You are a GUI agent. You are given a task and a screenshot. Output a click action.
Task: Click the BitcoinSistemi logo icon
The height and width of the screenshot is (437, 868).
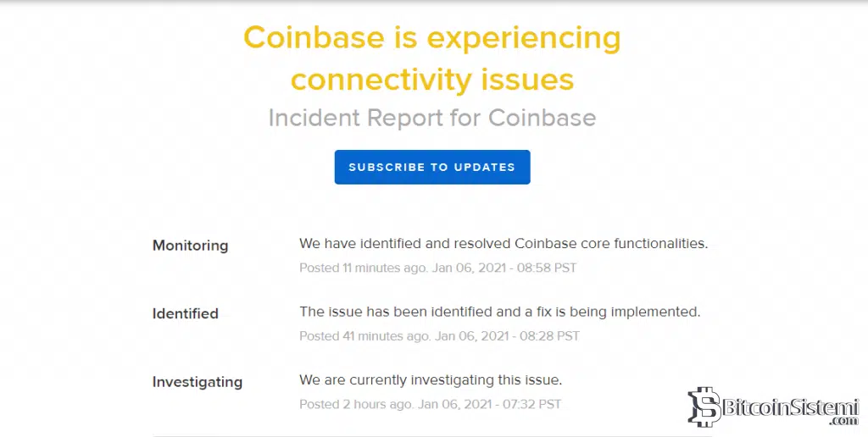(x=703, y=407)
